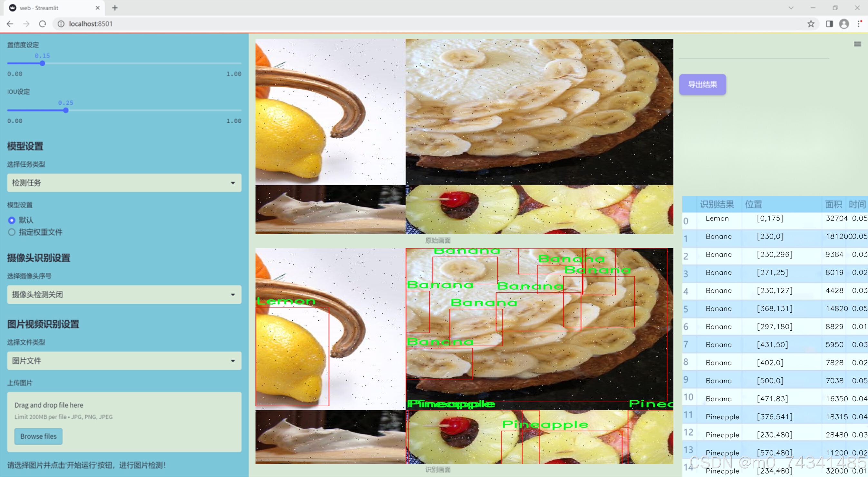View site information icon in address bar
This screenshot has width=868, height=477.
pos(61,24)
